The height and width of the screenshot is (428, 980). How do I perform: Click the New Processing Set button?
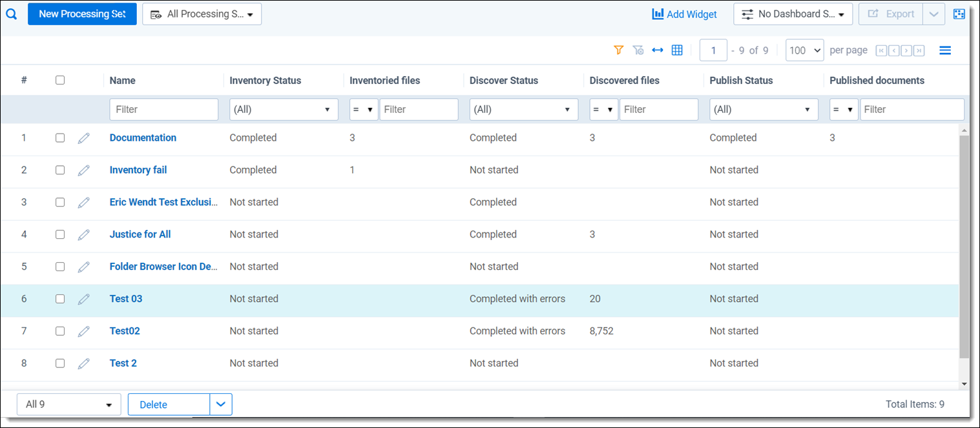[x=82, y=14]
